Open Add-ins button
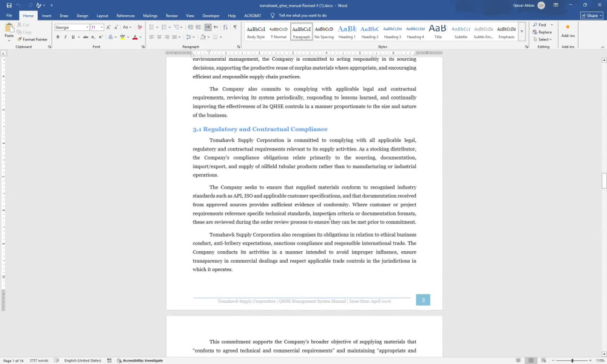The image size is (607, 364). 568,32
